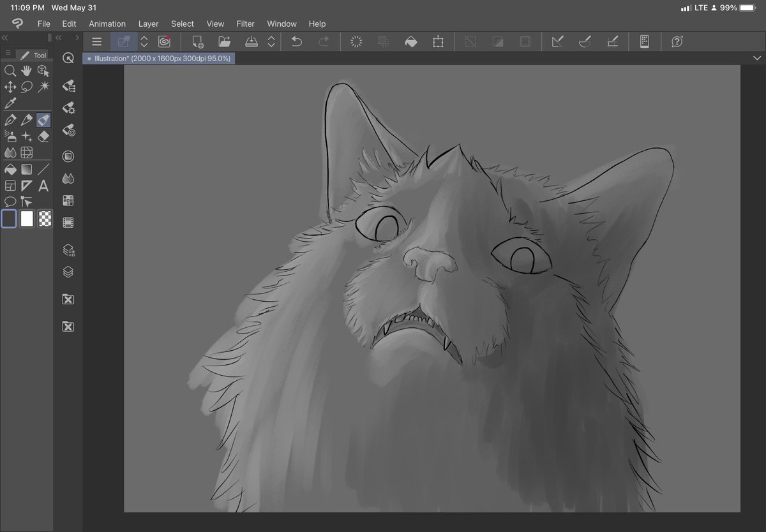Open CLIP STUDIO spiral icon
766x532 pixels.
point(165,41)
